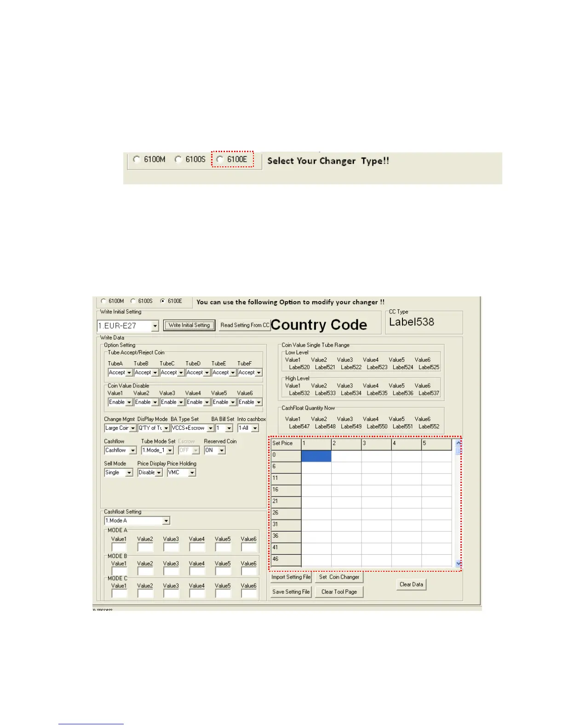Select 6100M radio beside 'Select Your Changer Type!!'
The image size is (563, 728).
coord(137,159)
